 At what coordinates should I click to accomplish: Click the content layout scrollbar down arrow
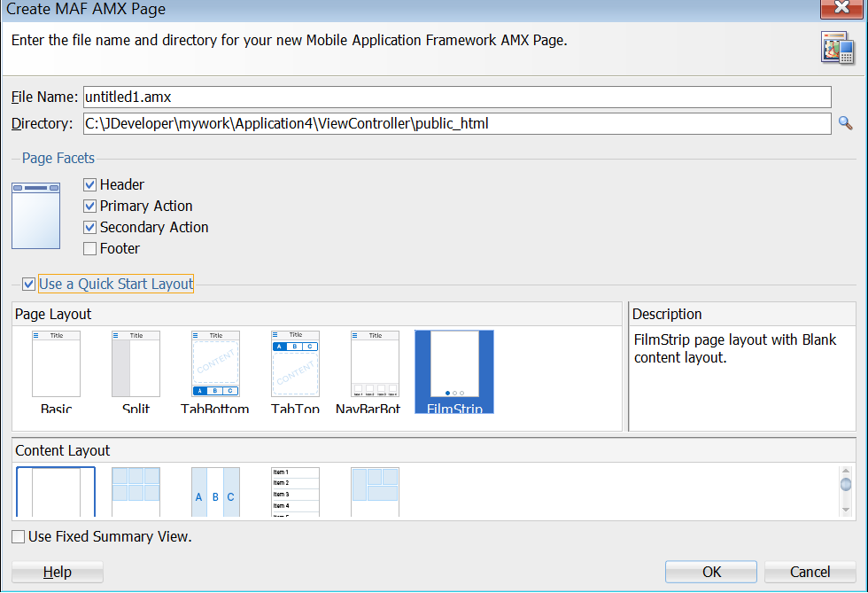pyautogui.click(x=845, y=510)
